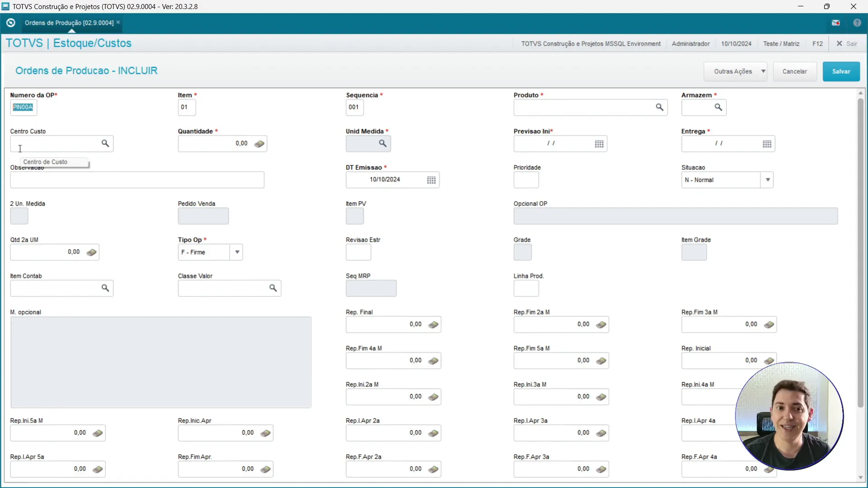Click the Produto search icon

coord(660,107)
